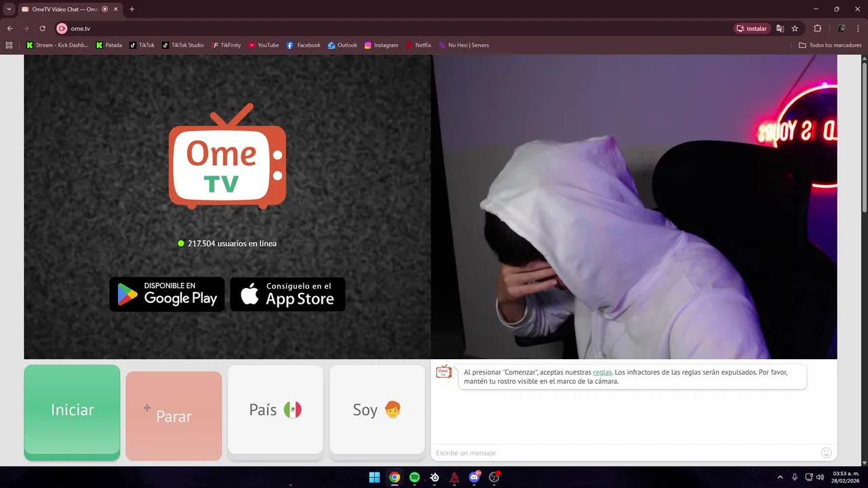
Task: Open the No Hesi | Servers bookmark
Action: pos(464,45)
